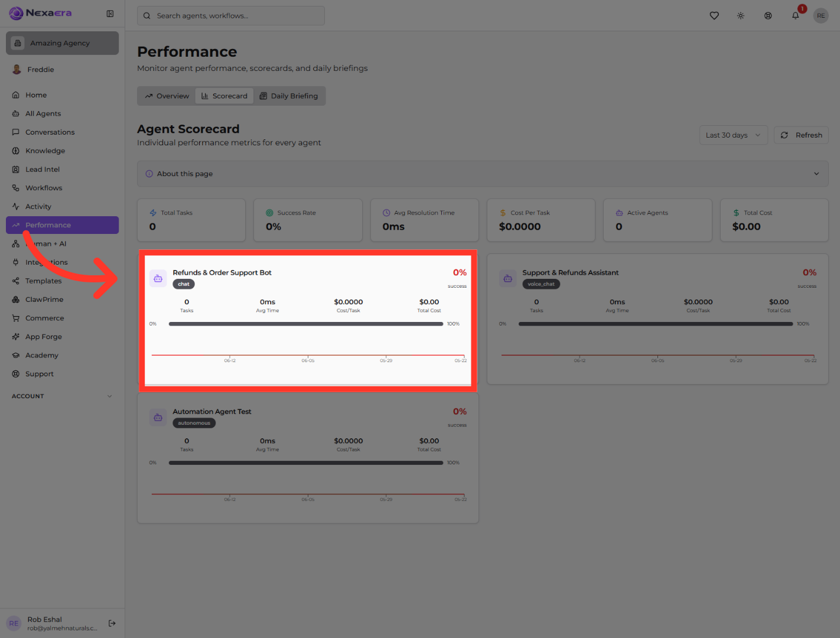This screenshot has width=840, height=638.
Task: Open ClawPrime in the sidebar
Action: tap(62, 300)
